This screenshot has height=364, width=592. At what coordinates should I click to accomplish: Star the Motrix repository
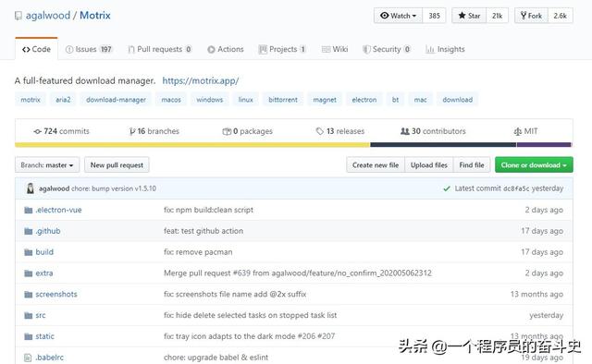tap(469, 16)
